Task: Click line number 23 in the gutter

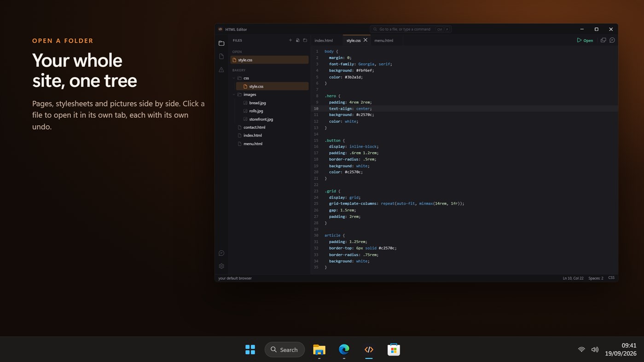Action: point(316,191)
